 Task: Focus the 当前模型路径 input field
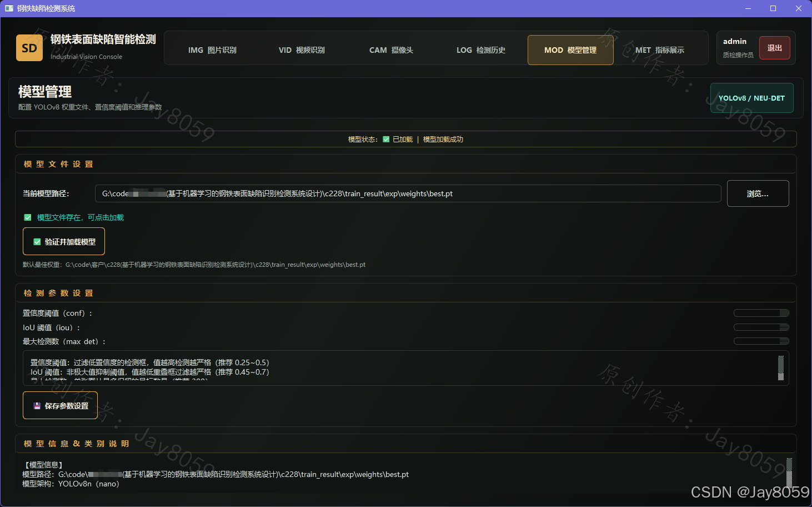pyautogui.click(x=408, y=193)
